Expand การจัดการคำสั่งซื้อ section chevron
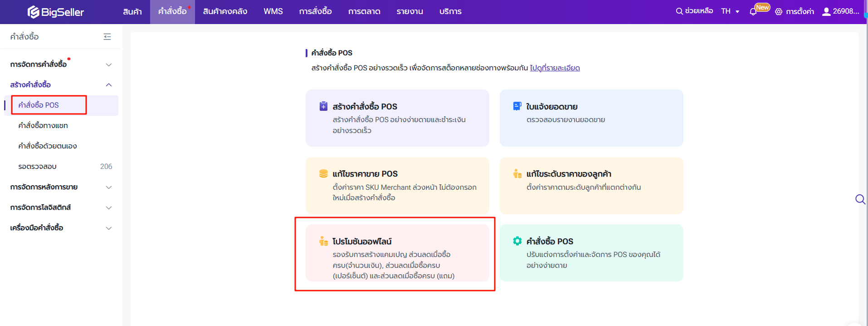Viewport: 868px width, 326px height. (109, 64)
